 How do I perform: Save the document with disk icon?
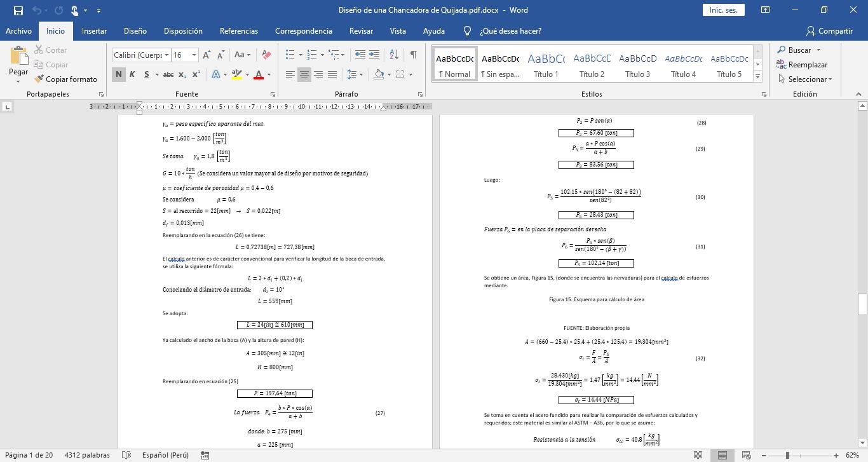18,10
